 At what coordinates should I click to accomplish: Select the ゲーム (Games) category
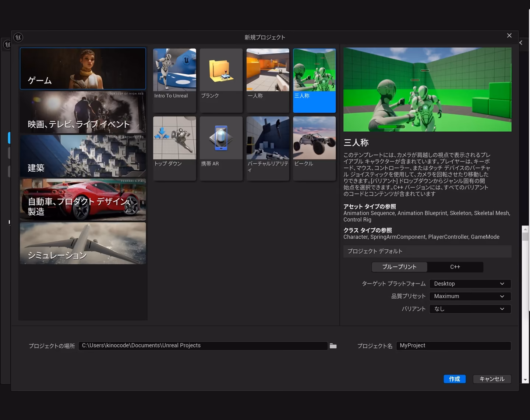point(83,68)
